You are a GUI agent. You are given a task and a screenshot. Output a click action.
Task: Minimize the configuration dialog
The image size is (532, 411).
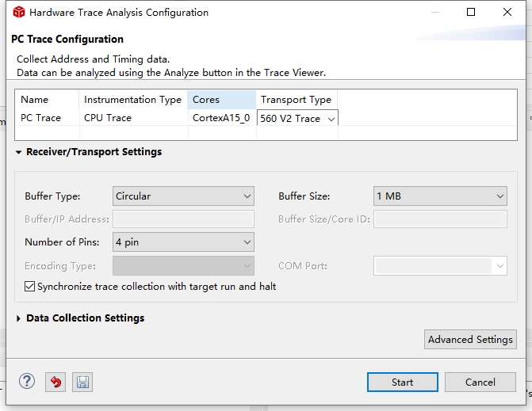[434, 13]
